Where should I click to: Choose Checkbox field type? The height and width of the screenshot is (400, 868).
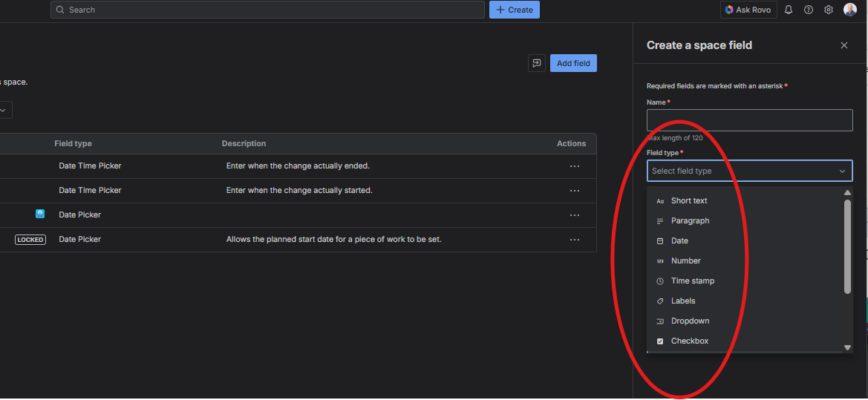[745, 341]
